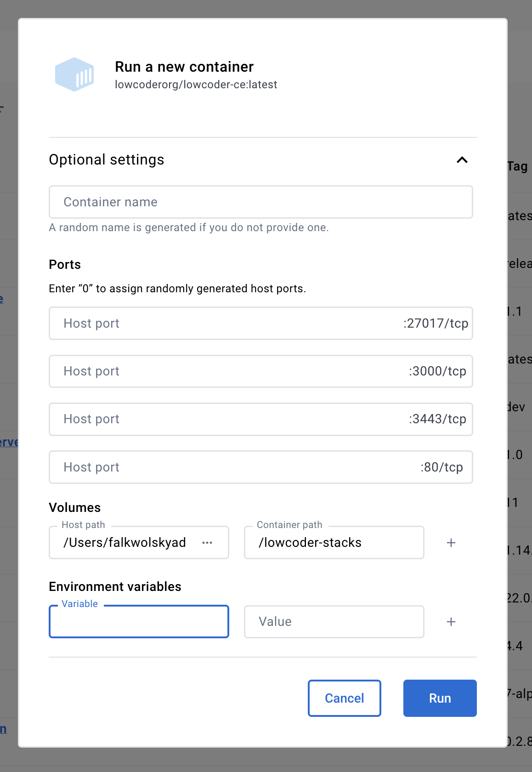Image resolution: width=532 pixels, height=772 pixels.
Task: Focus the Host port field for 3443/tcp
Action: coord(225,419)
